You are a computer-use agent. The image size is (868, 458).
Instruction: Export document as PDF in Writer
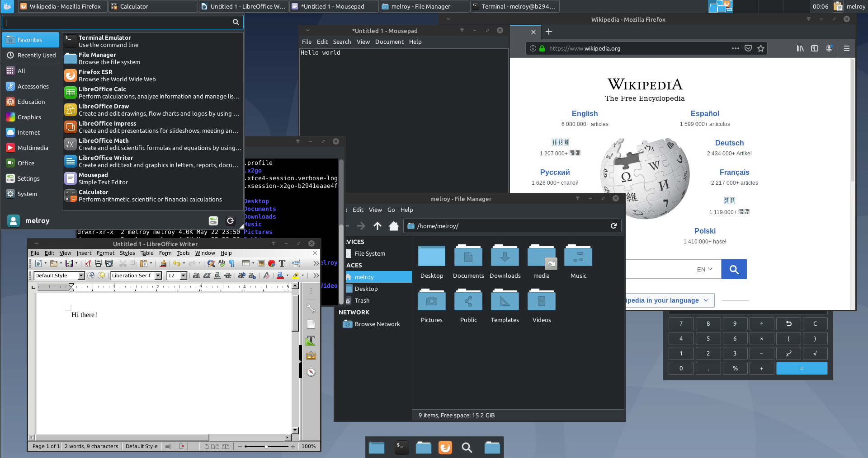88,263
